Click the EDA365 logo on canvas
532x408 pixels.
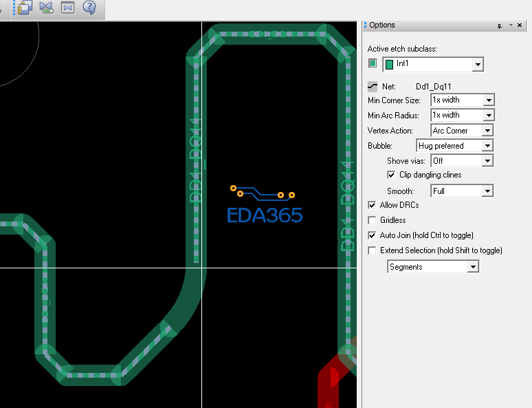[265, 205]
